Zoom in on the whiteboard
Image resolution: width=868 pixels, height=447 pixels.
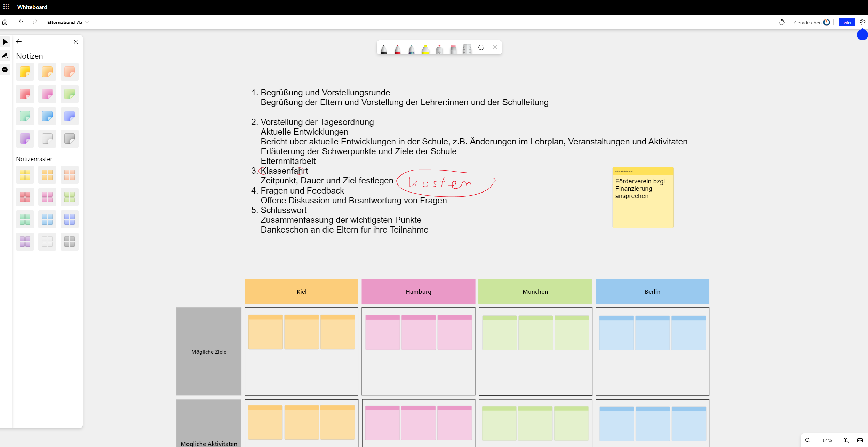coord(846,440)
